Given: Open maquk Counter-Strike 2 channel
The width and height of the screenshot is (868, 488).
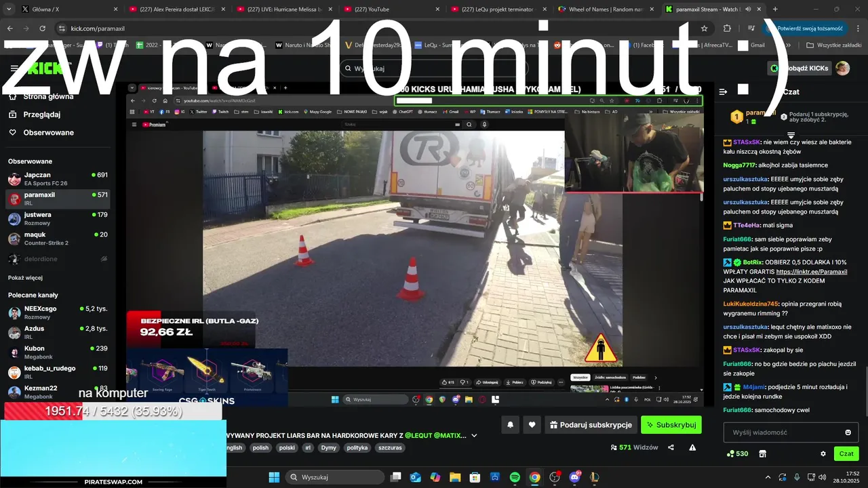Looking at the screenshot, I should coord(58,239).
